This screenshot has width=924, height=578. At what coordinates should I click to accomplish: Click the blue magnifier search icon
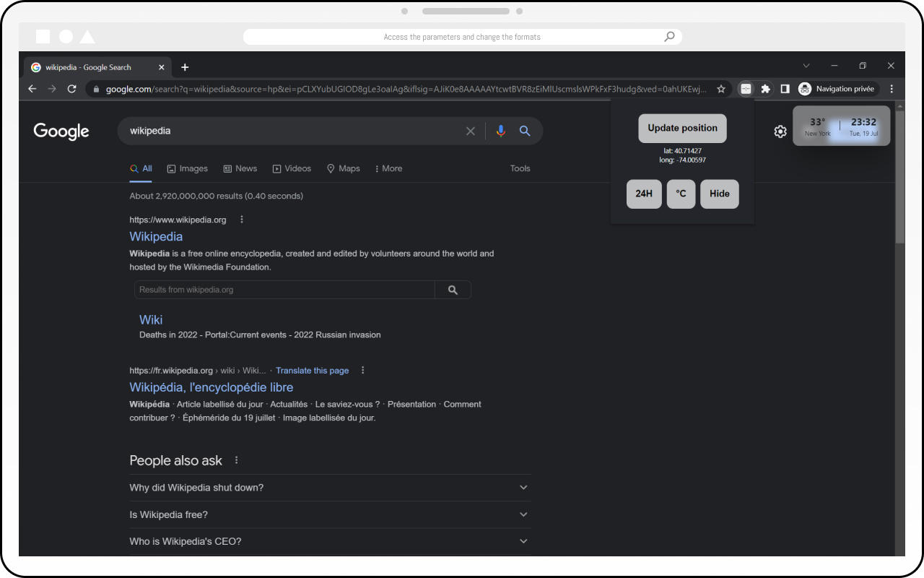pyautogui.click(x=525, y=131)
